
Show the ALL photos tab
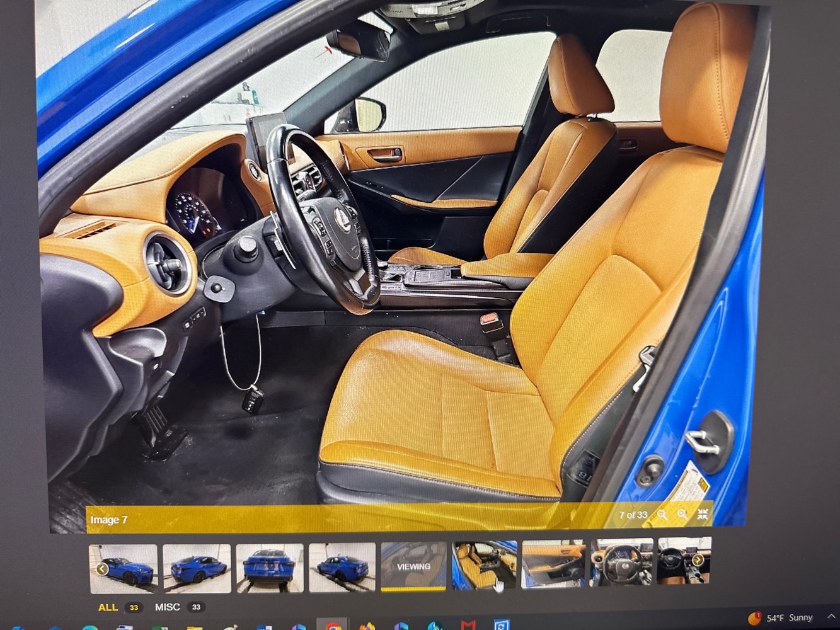pyautogui.click(x=108, y=607)
